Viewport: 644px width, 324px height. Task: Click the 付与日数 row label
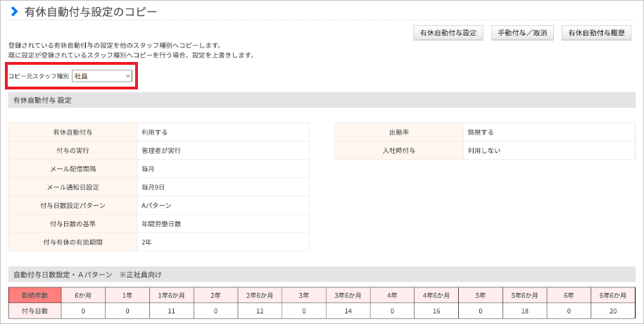(x=35, y=311)
